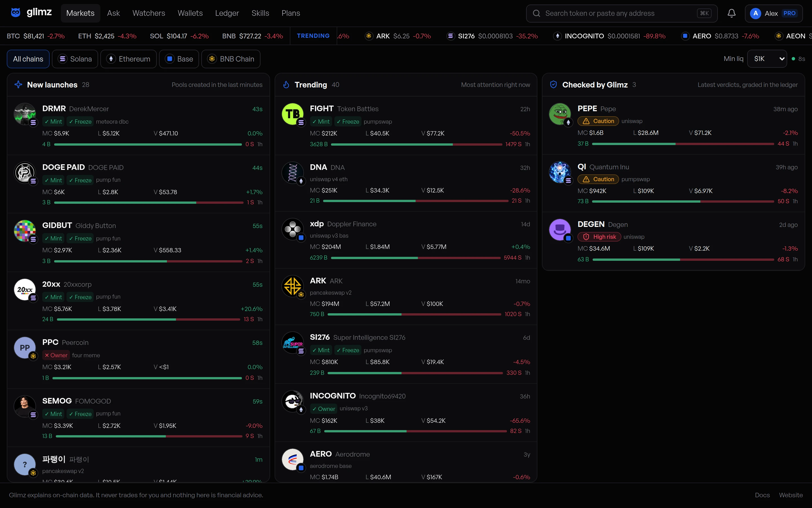Open the GIDBUT pixel avatar
The width and height of the screenshot is (812, 508).
pyautogui.click(x=25, y=231)
